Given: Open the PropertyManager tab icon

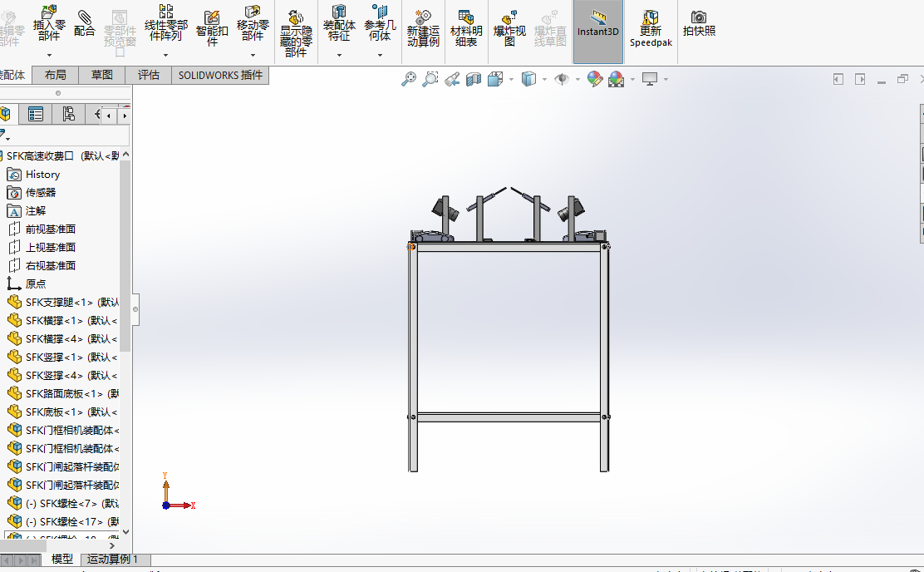Looking at the screenshot, I should (36, 114).
